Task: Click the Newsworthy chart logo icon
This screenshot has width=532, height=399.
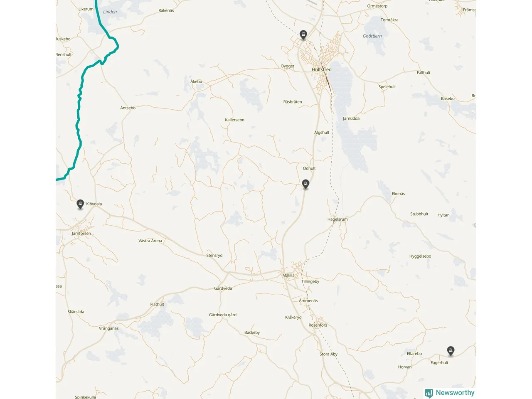Action: tap(429, 393)
